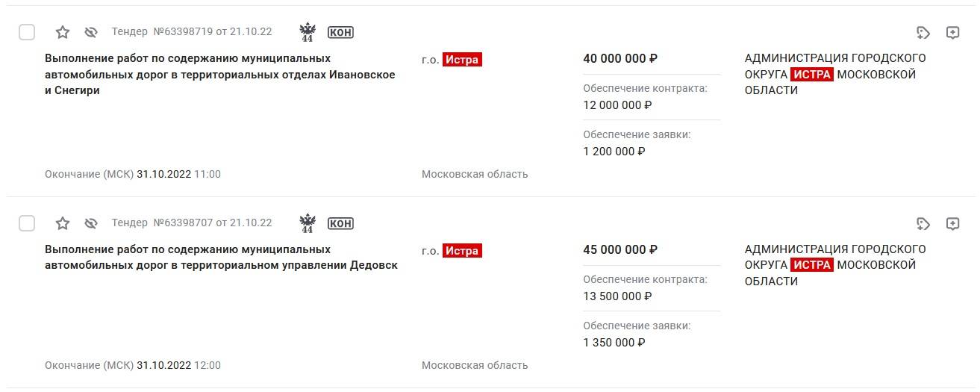This screenshot has width=980, height=392.
Task: Hide tender №63398707 with crossed-eye icon
Action: coord(92,223)
